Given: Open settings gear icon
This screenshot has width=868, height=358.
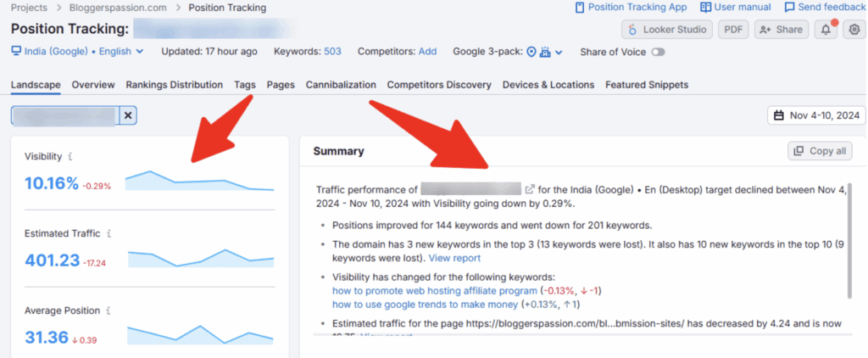Looking at the screenshot, I should pyautogui.click(x=854, y=30).
